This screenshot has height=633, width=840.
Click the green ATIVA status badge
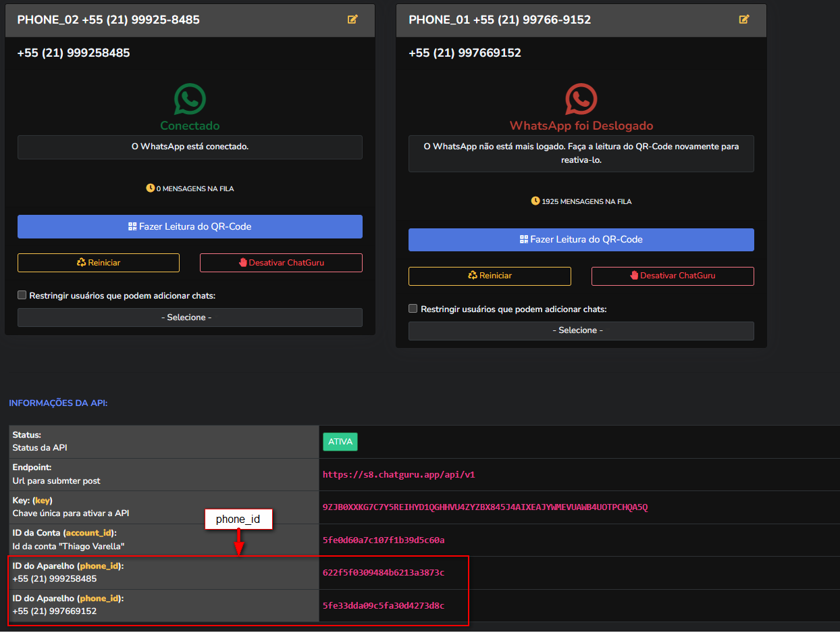340,442
